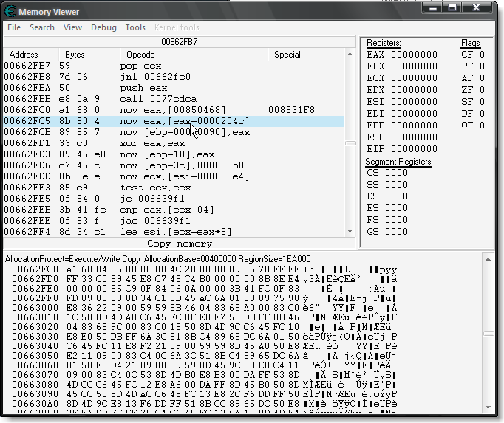Click the Copy memory bar
The image size is (504, 423).
pos(180,244)
